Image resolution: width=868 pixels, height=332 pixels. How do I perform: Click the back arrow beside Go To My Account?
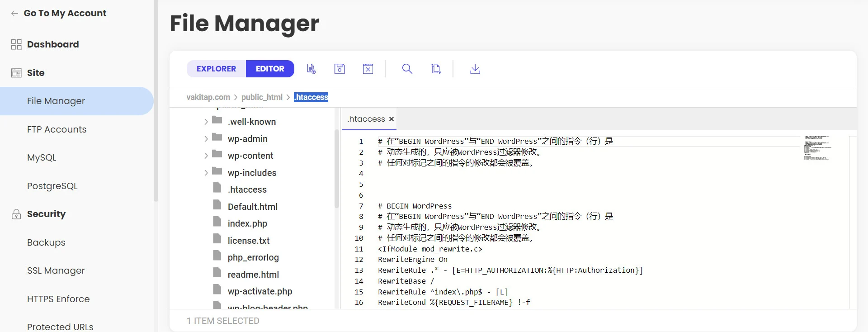click(14, 13)
